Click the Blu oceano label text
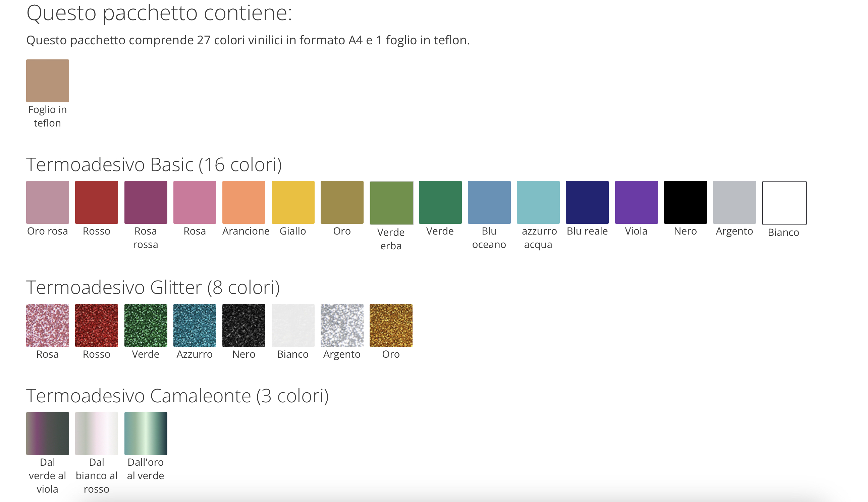The image size is (868, 502). 489,238
